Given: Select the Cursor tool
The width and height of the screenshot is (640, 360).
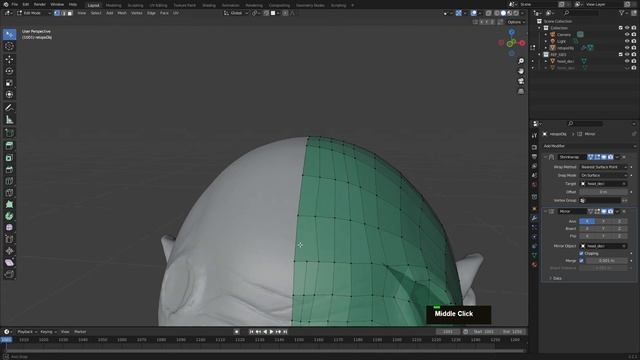Looking at the screenshot, I should point(9,47).
